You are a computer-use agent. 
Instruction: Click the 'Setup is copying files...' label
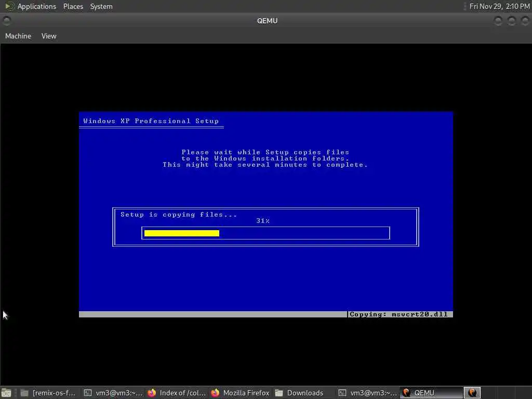[179, 215]
